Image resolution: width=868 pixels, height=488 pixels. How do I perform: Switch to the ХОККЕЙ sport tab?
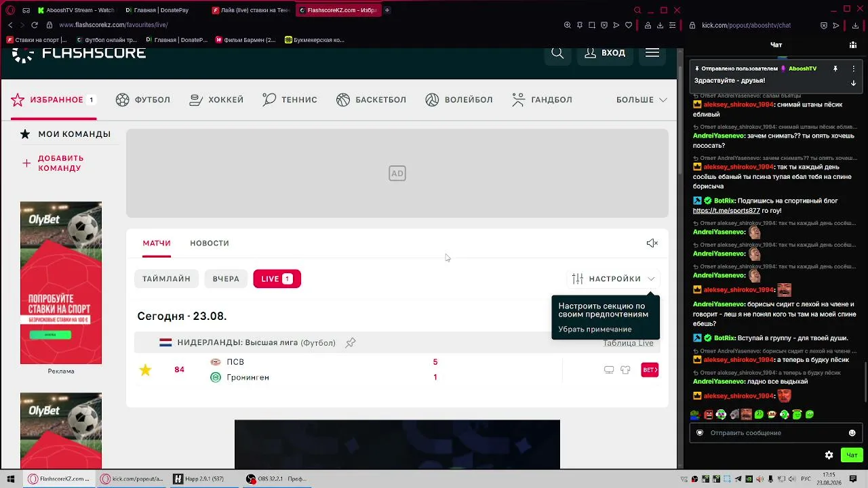216,100
